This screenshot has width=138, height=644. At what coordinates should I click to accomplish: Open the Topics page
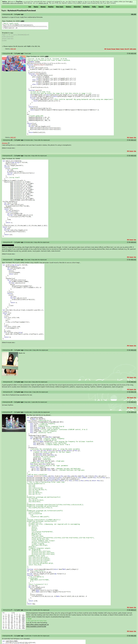(36, 7)
